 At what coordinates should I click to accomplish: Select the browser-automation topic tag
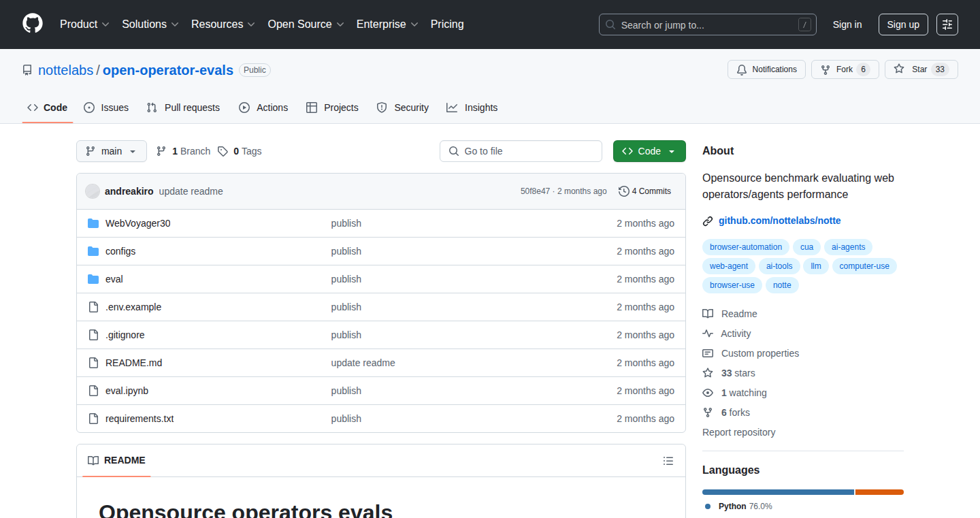746,247
